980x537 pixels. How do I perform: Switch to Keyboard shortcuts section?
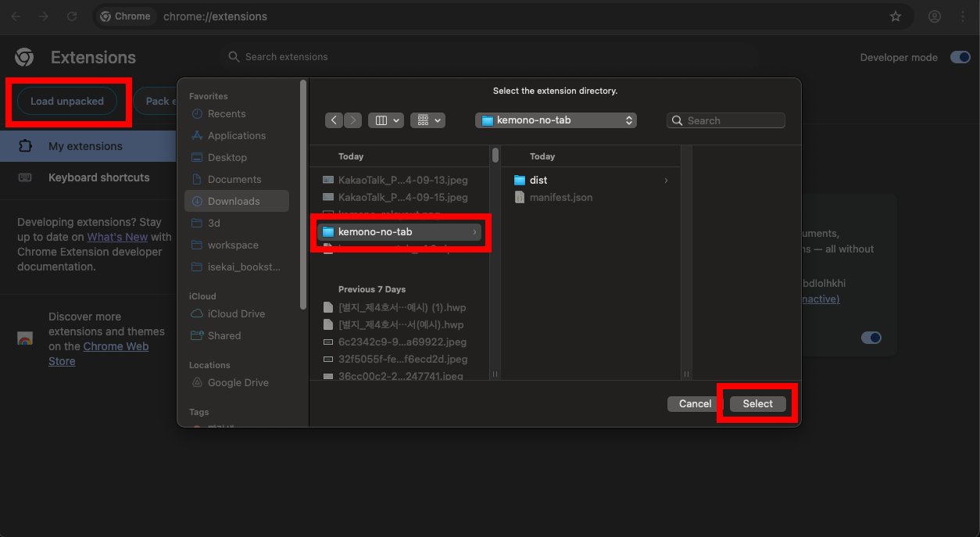tap(100, 177)
